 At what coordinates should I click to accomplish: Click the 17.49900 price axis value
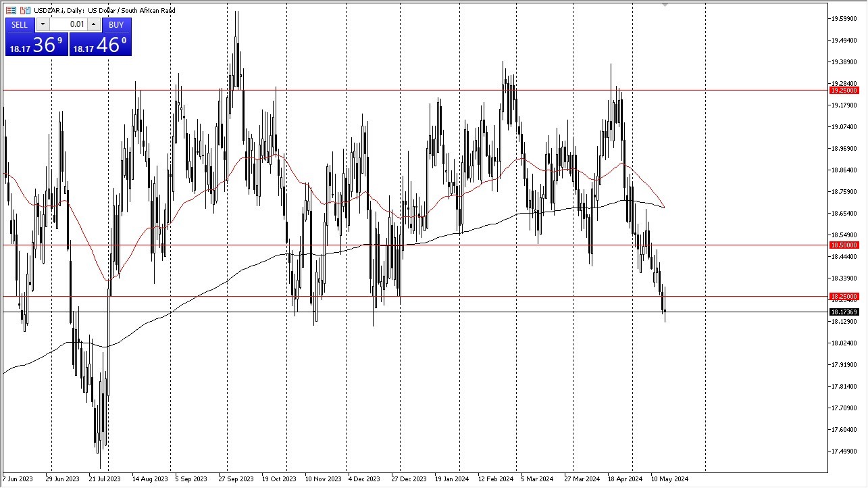(x=844, y=452)
